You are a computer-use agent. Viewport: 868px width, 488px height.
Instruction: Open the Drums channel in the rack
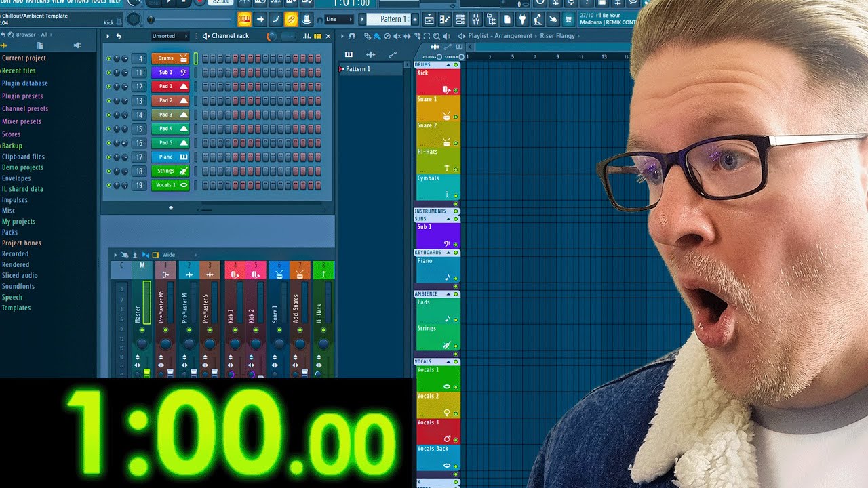tap(170, 58)
